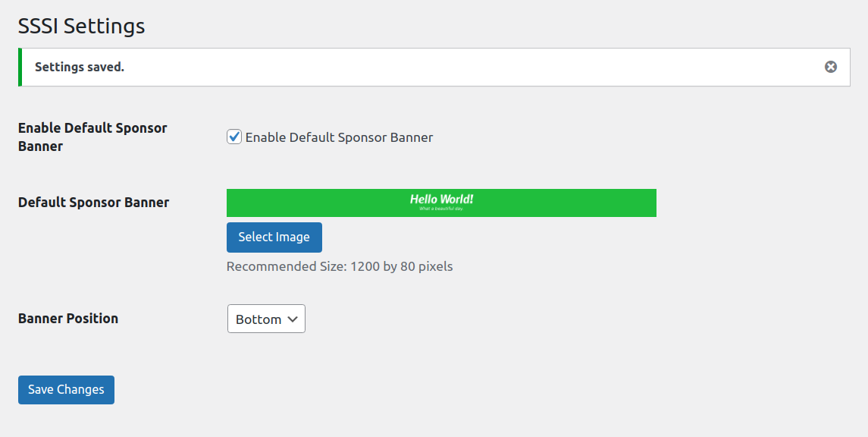Click bold Enable Default Sponsor Banner heading
This screenshot has height=437, width=868.
tap(92, 137)
